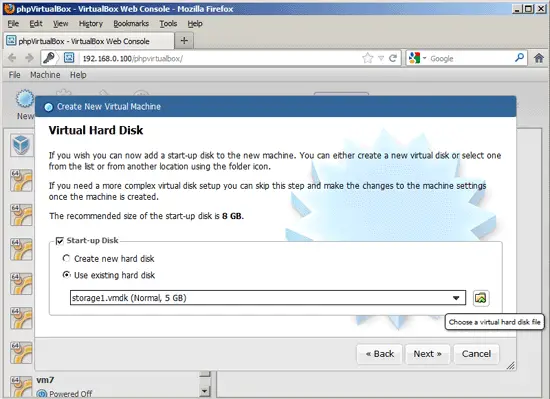Click the search magnifier icon
550x399 pixels.
[519, 58]
